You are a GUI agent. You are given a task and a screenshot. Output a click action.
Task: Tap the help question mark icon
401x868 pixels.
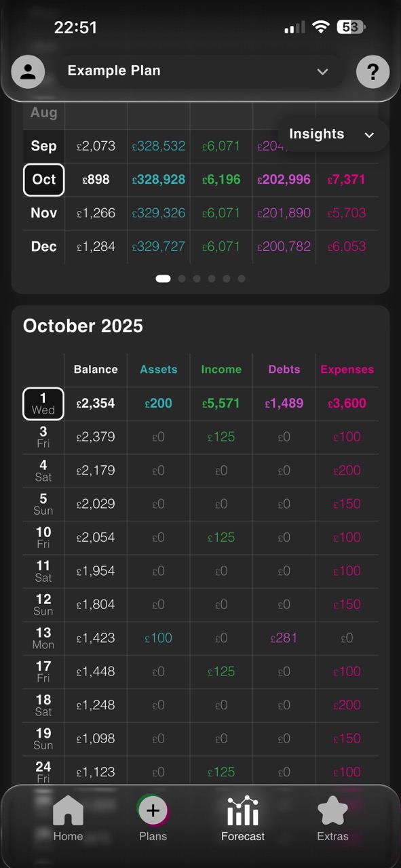[x=373, y=71]
